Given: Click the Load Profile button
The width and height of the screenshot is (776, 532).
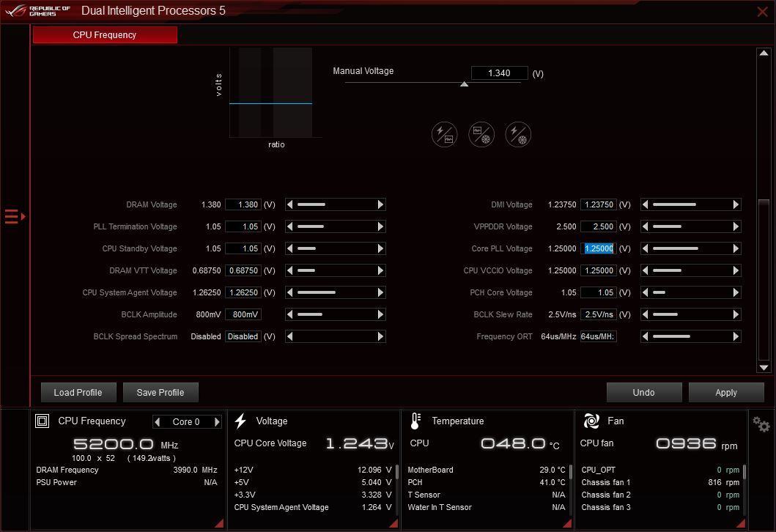Looking at the screenshot, I should pyautogui.click(x=78, y=393).
